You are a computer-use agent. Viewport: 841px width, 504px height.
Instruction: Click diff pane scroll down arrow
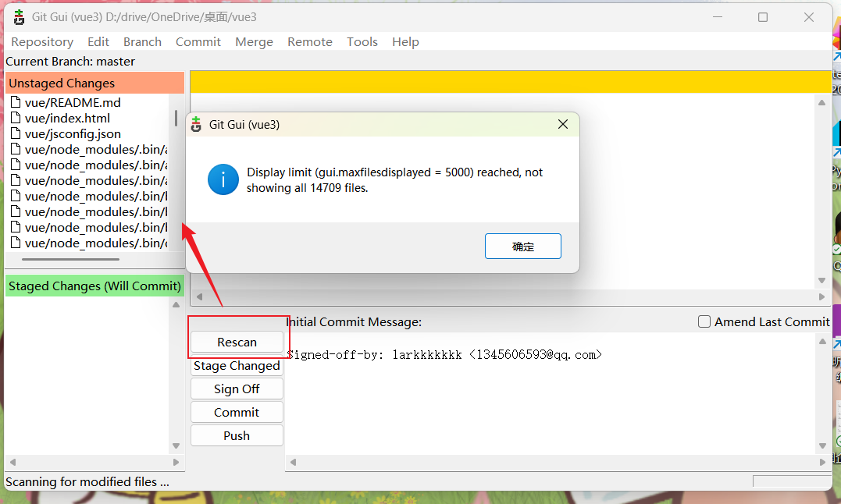822,280
